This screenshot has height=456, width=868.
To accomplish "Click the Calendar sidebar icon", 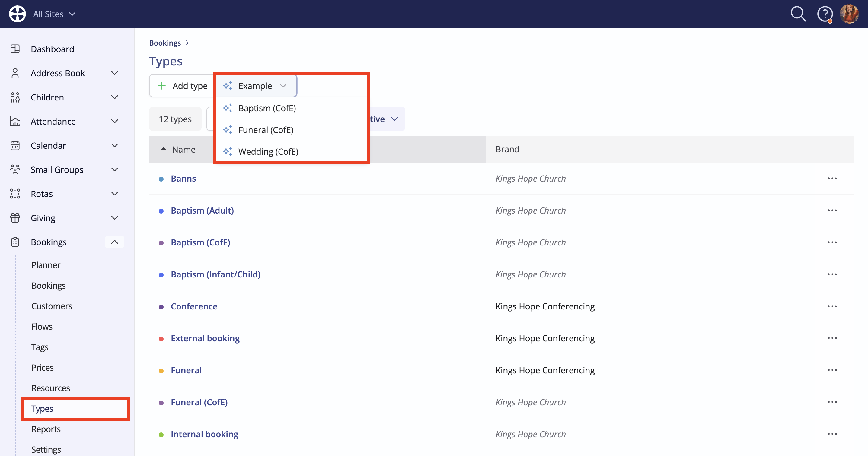I will point(15,145).
